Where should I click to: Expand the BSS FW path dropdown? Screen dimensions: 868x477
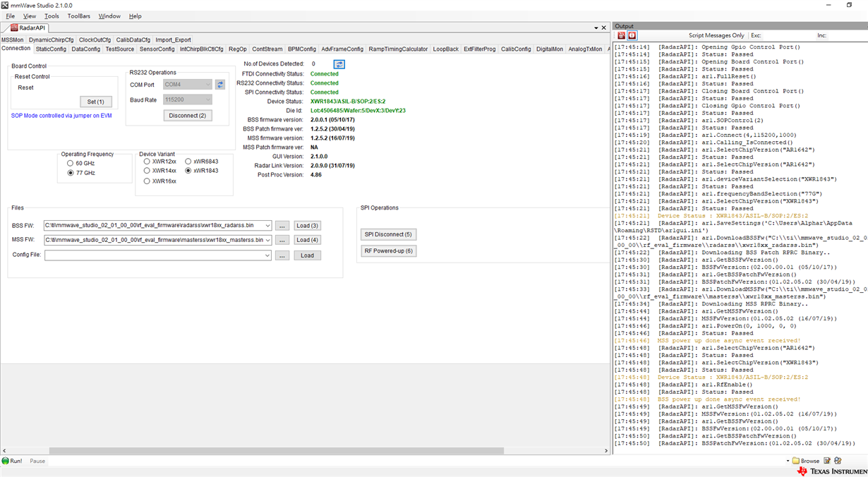267,226
